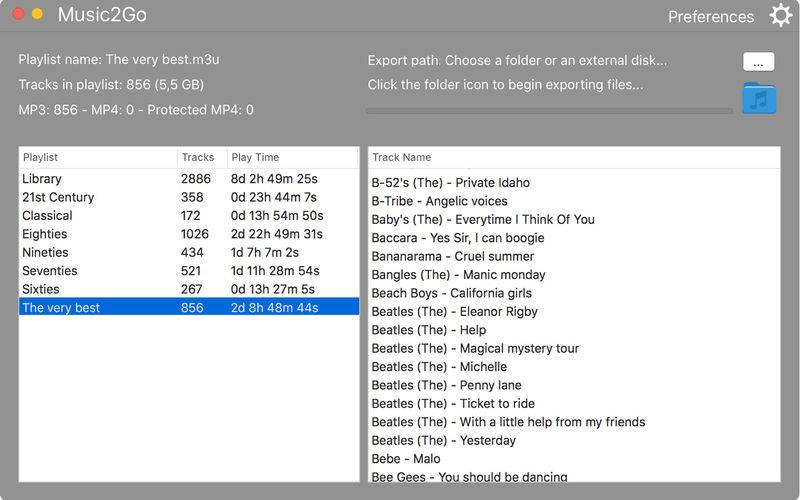
Task: Select the Library playlist row
Action: (x=189, y=179)
